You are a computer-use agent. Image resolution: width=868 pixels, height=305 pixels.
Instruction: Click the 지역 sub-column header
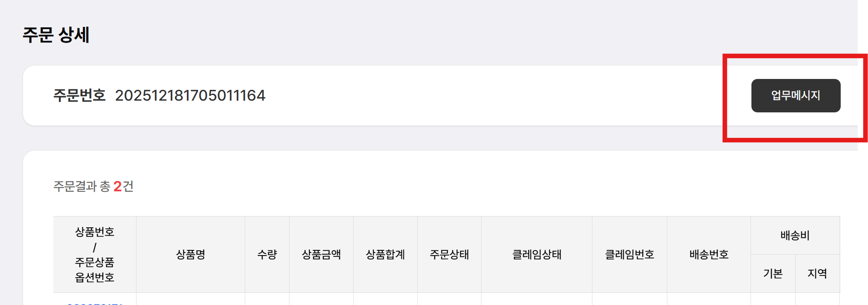(x=817, y=273)
